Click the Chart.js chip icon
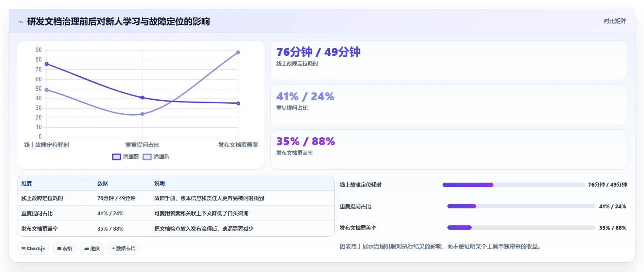The height and width of the screenshot is (272, 644). pyautogui.click(x=23, y=248)
